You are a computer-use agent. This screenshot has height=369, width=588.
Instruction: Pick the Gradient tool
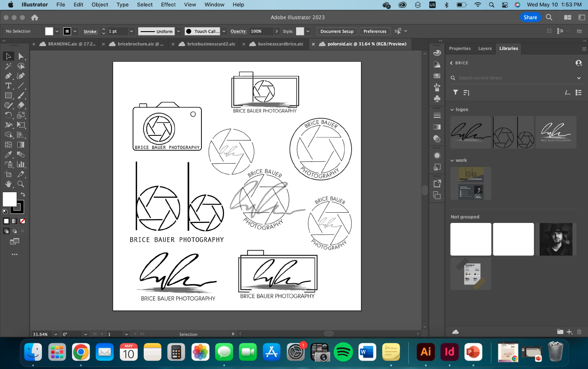point(21,145)
